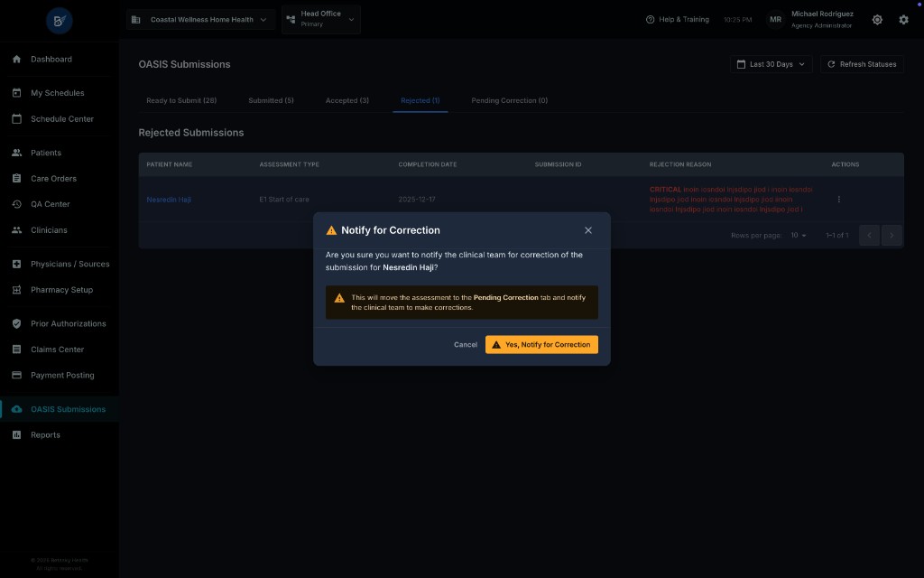The width and height of the screenshot is (924, 578).
Task: Switch to Ready to Submit (28) tab
Action: pos(181,100)
